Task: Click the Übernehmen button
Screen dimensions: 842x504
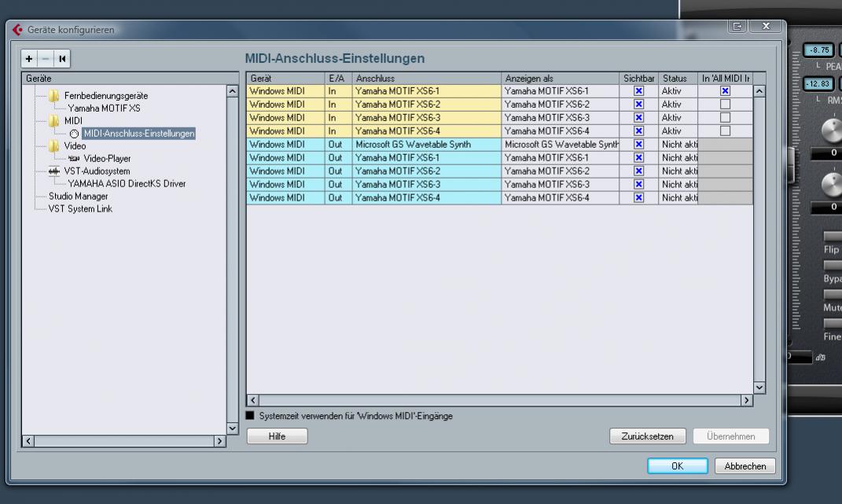Action: pos(731,436)
